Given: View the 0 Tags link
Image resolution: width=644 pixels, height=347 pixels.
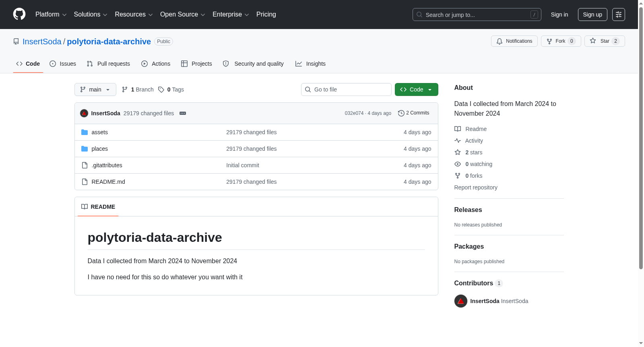Looking at the screenshot, I should (171, 89).
